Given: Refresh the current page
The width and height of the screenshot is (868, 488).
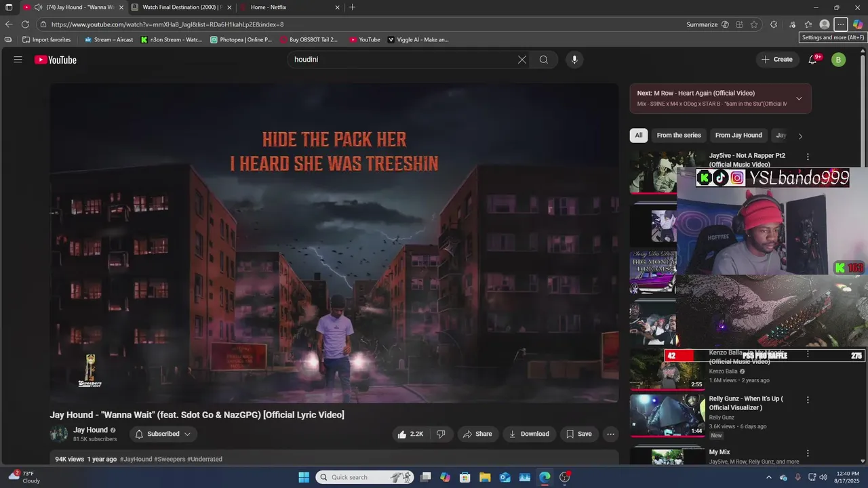Looking at the screenshot, I should [26, 24].
